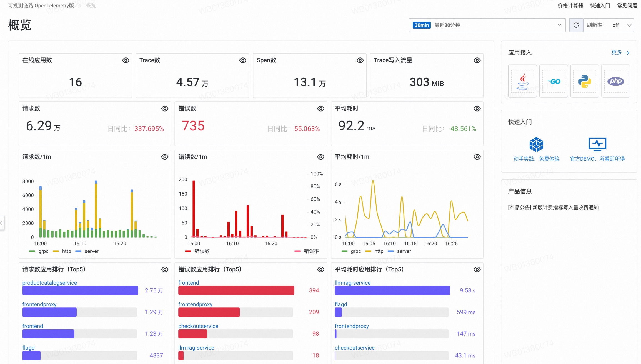Toggle eye icon on 错误数应用排行 panel

[x=321, y=269]
